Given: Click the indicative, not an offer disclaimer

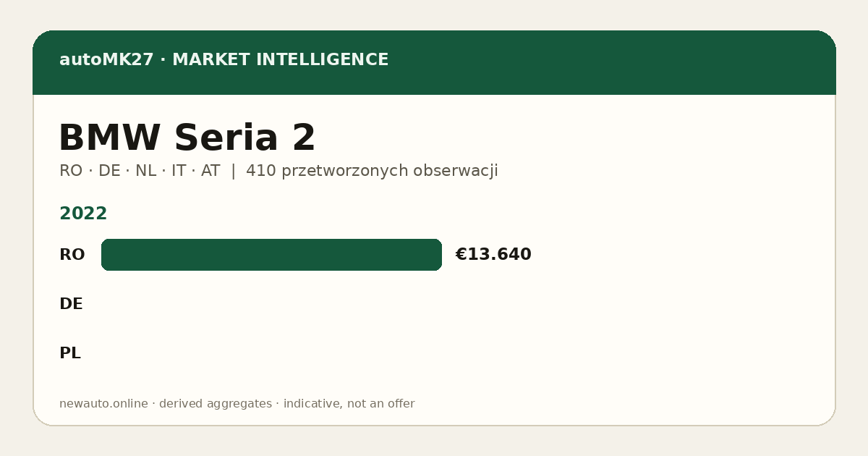Looking at the screenshot, I should tap(349, 404).
